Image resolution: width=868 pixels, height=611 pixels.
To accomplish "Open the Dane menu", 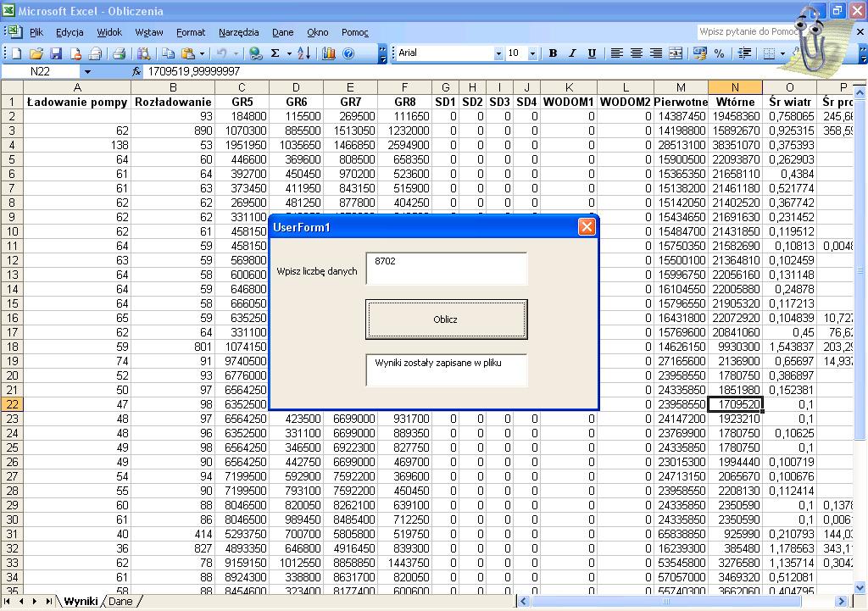I will tap(282, 32).
